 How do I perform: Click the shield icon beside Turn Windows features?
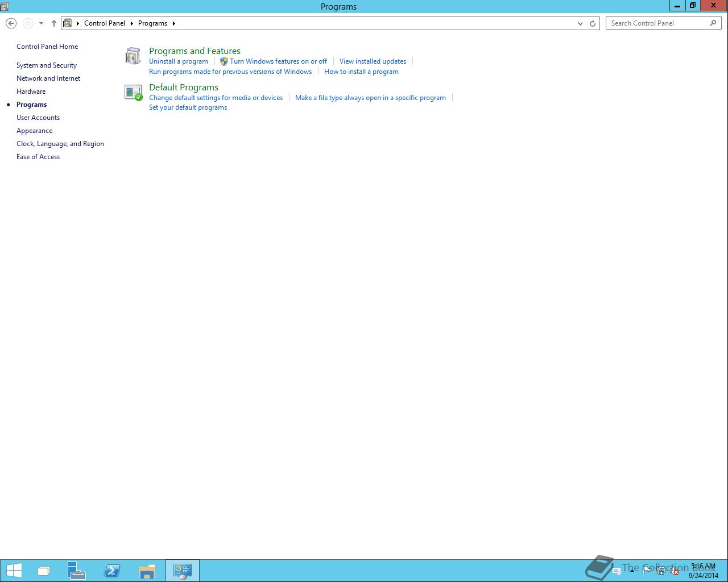click(x=224, y=61)
